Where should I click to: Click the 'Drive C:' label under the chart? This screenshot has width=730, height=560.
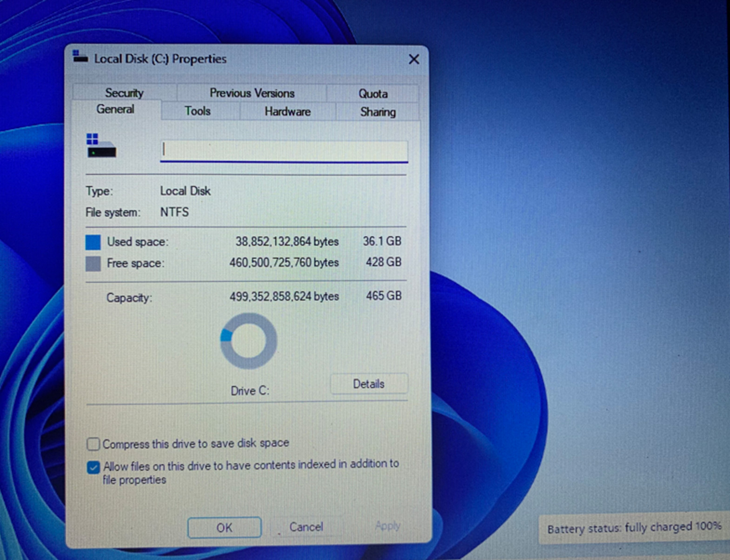[x=250, y=391]
